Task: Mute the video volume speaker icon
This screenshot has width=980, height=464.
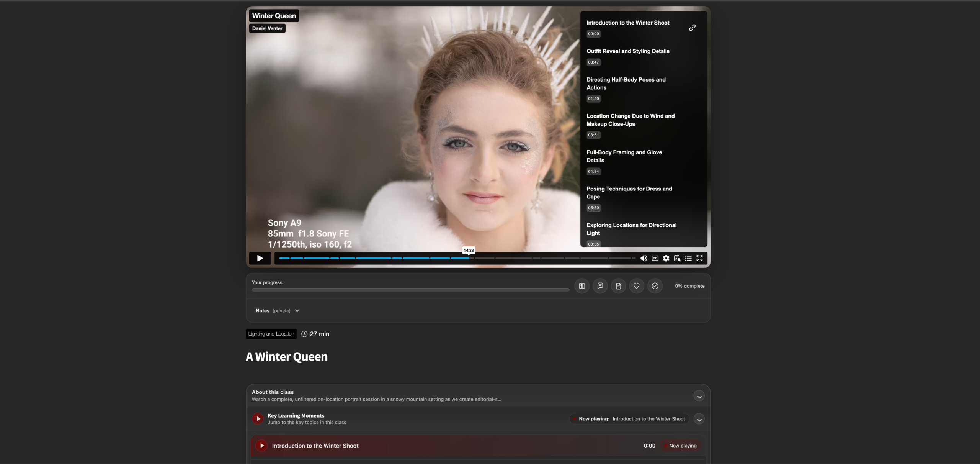Action: pos(644,258)
